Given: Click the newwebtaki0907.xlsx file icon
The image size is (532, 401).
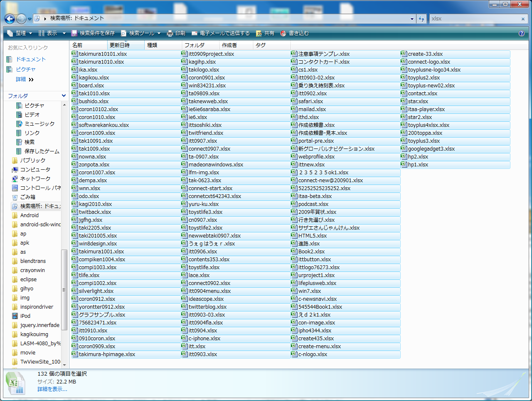Looking at the screenshot, I should (x=185, y=235).
